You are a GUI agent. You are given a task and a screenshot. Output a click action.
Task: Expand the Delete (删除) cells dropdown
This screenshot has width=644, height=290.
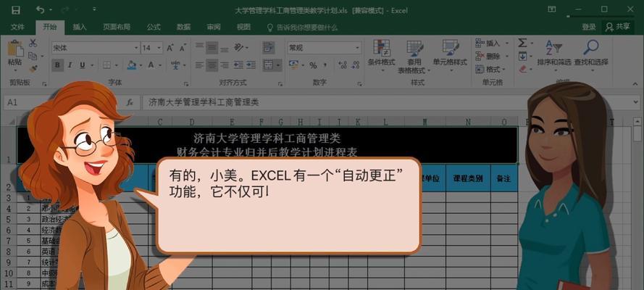506,57
